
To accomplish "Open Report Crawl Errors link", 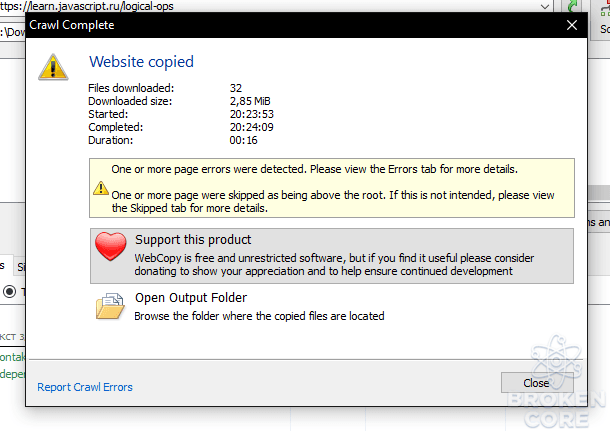I will pos(85,387).
